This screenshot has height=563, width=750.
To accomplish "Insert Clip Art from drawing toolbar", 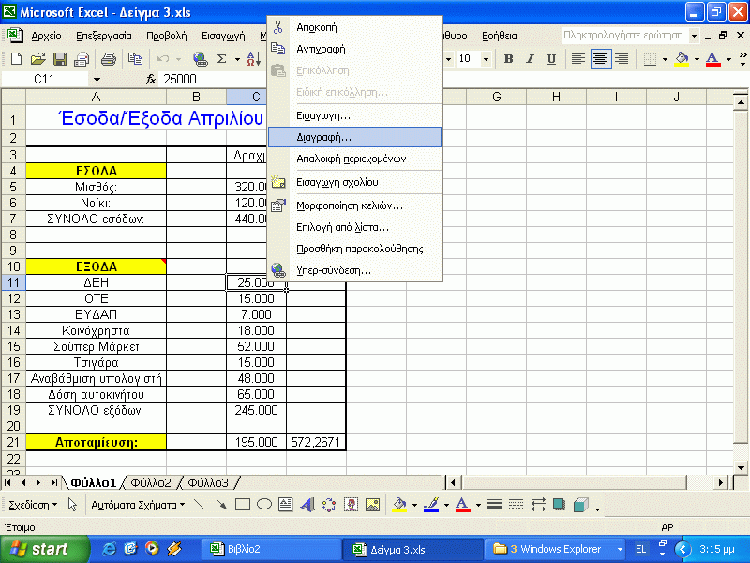I will click(x=351, y=504).
